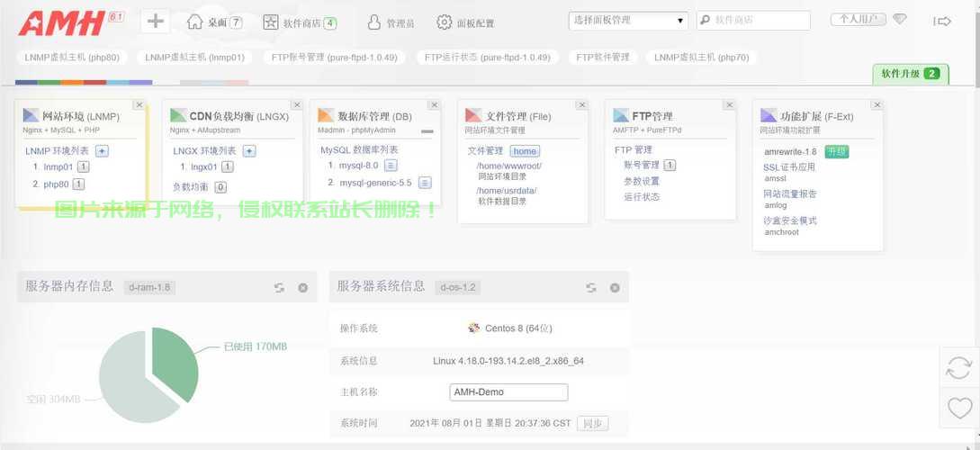Open the FTP软件管理 tab

603,58
